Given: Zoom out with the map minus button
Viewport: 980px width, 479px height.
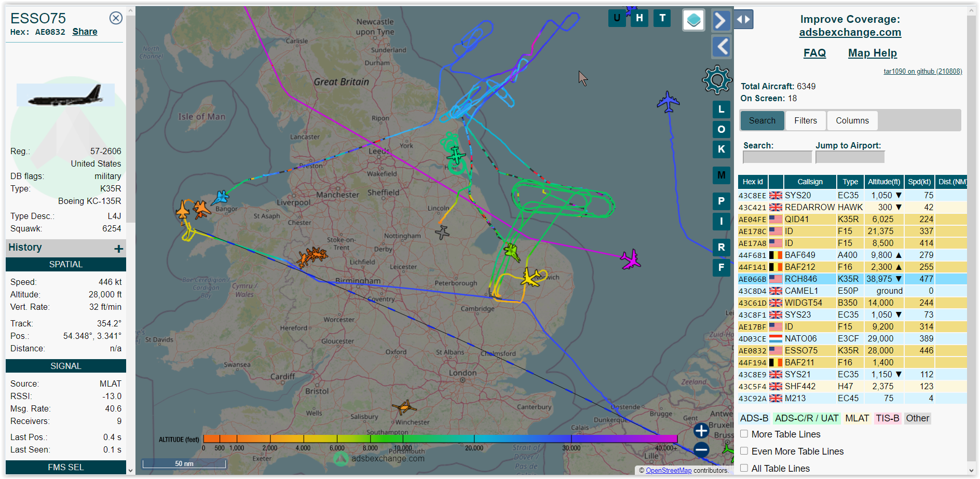Looking at the screenshot, I should click(x=701, y=449).
